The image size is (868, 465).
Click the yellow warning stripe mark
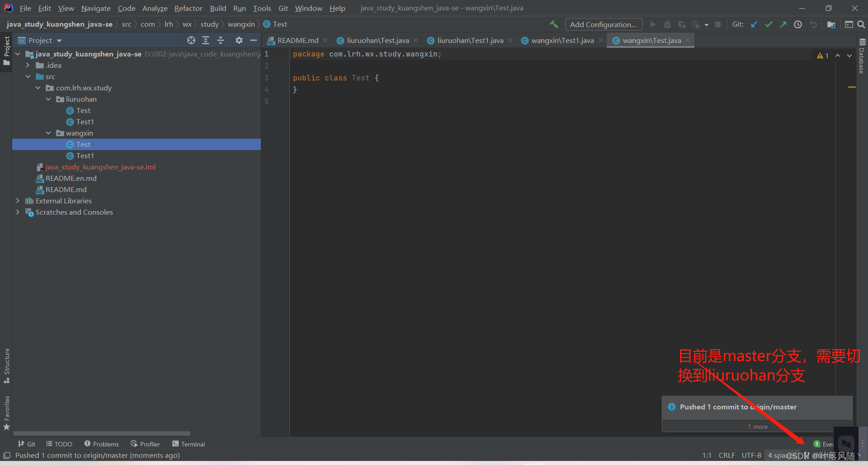(852, 87)
